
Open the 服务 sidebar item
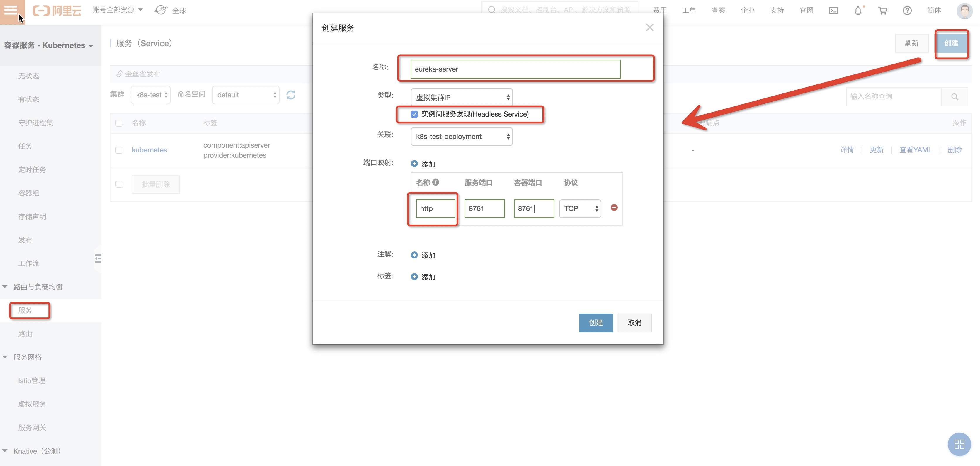[25, 310]
